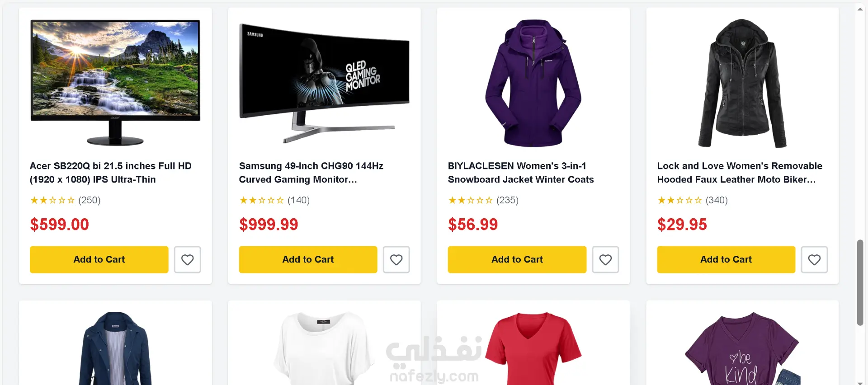Add Acer SB220Q monitor to wishlist heart
Image resolution: width=868 pixels, height=385 pixels.
pos(187,259)
